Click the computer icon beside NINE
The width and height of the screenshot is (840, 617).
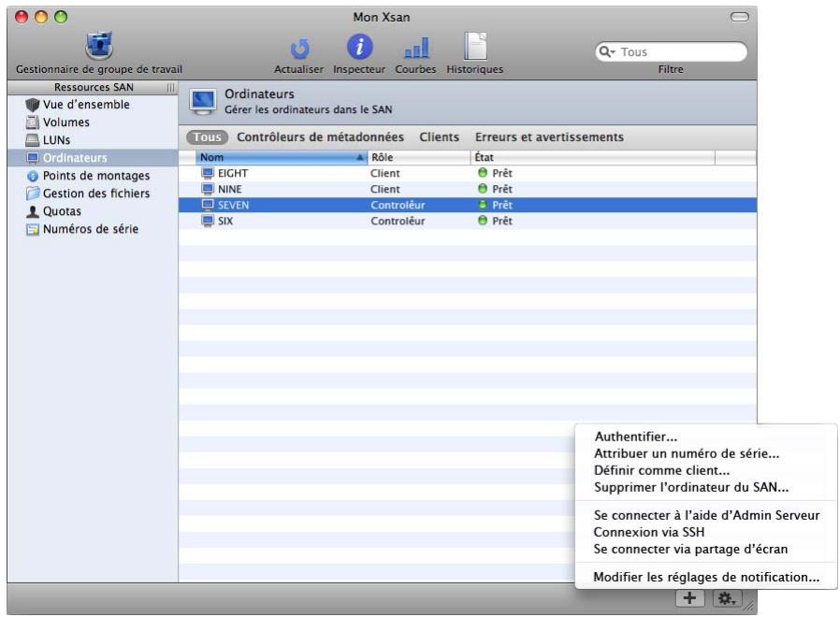pos(208,189)
